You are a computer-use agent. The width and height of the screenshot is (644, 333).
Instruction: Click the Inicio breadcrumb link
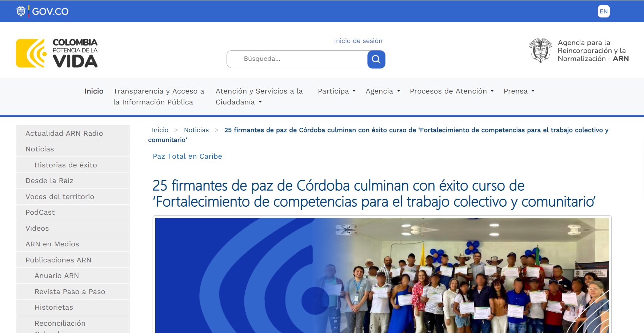pos(160,130)
